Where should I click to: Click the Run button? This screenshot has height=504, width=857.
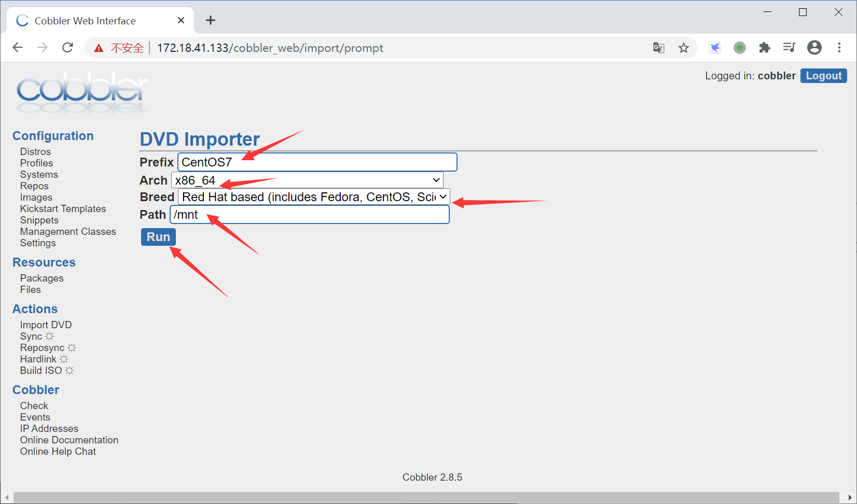pos(158,237)
